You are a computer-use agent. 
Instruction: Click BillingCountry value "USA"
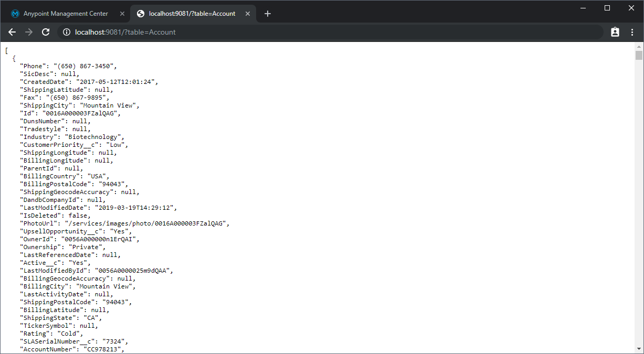coord(96,176)
